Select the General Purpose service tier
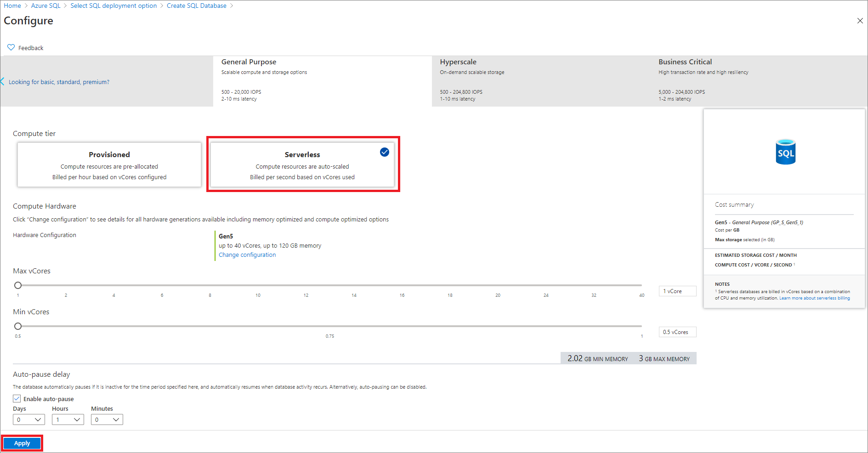The width and height of the screenshot is (868, 453). click(x=322, y=80)
